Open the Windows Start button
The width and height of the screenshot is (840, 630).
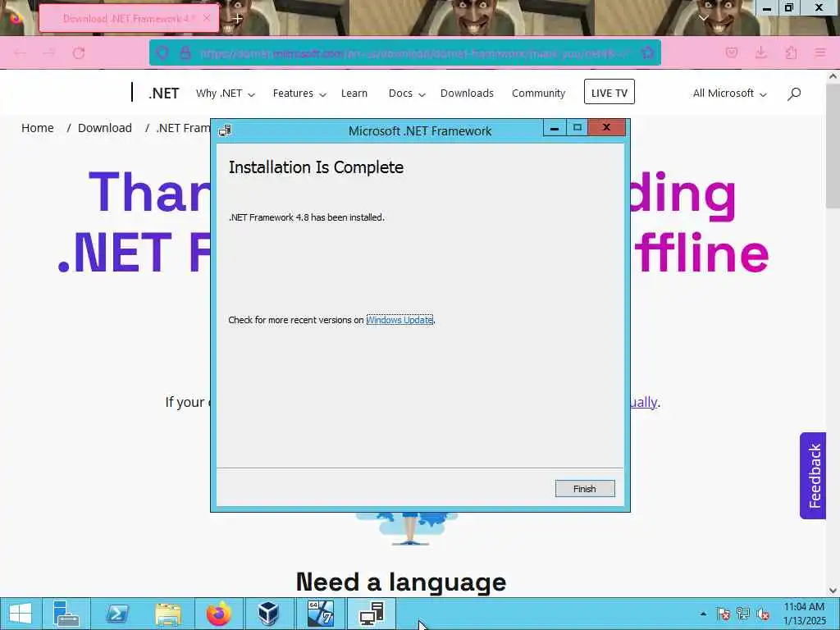[x=21, y=614]
